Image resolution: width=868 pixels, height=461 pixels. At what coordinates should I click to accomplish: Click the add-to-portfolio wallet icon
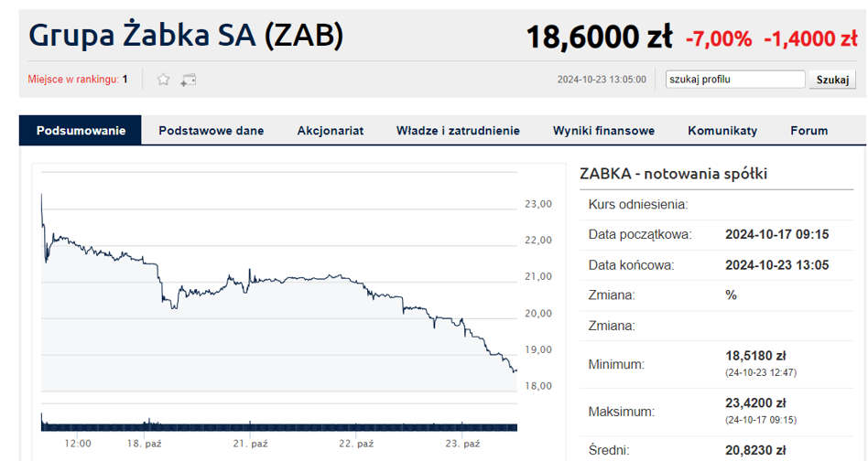pyautogui.click(x=188, y=80)
